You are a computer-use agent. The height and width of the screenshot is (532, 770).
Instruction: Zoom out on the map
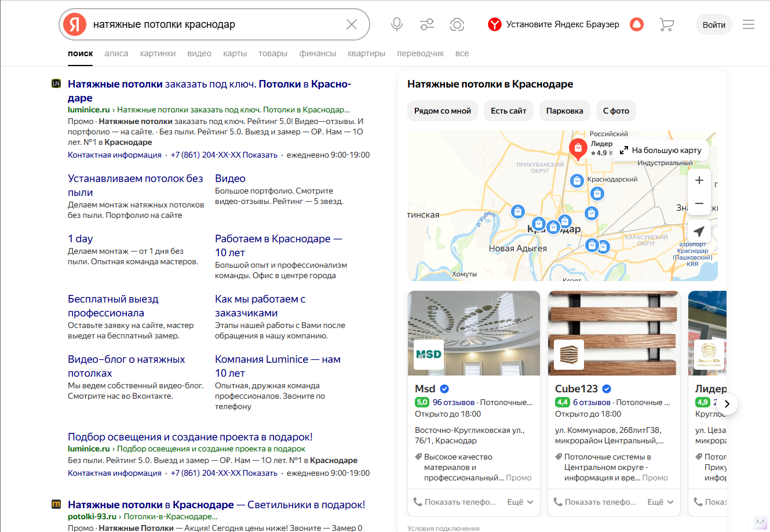699,203
